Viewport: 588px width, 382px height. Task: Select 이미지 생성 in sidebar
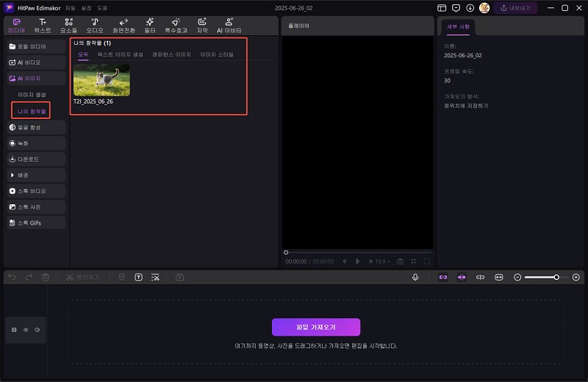tap(32, 95)
